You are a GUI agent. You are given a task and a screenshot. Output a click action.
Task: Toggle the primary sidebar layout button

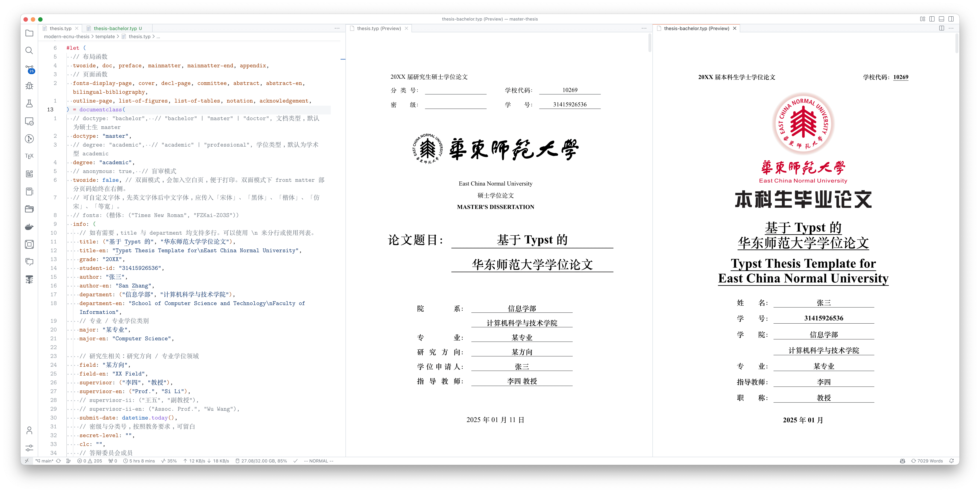[x=932, y=19]
